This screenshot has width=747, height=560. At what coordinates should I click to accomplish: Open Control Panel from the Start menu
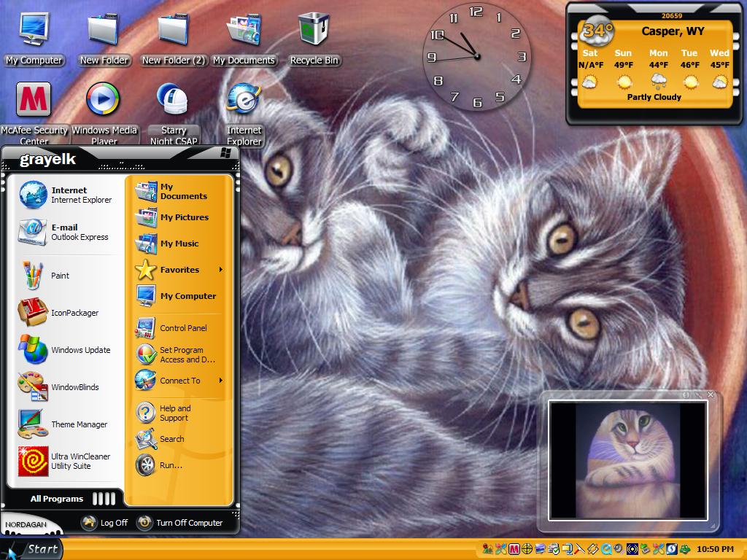coord(179,328)
